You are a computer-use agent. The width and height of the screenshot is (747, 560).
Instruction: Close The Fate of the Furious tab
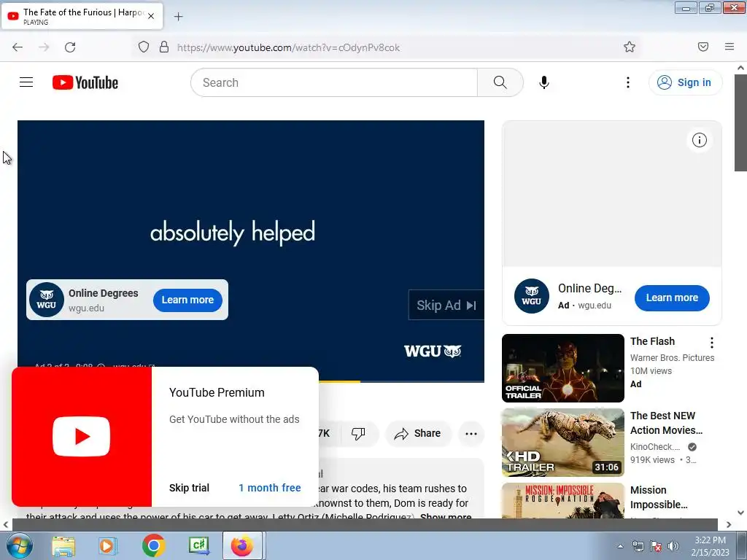pos(151,16)
